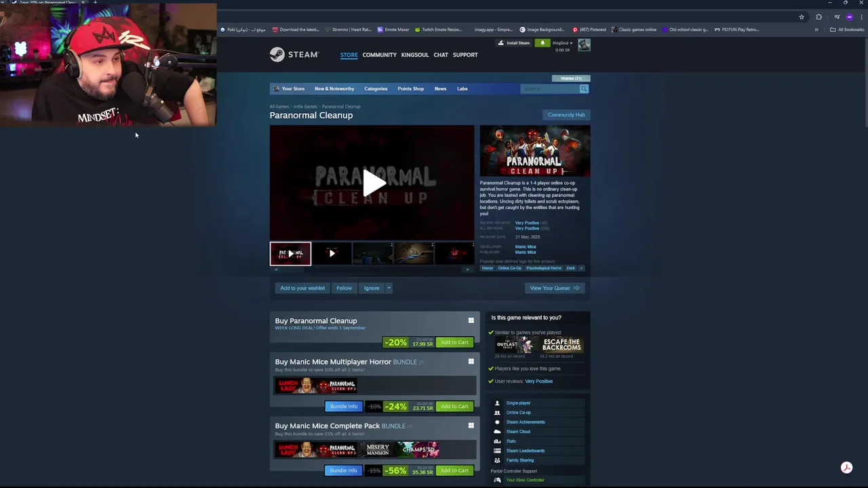Click the Xbox controller icon
868x488 pixels.
pos(497,480)
